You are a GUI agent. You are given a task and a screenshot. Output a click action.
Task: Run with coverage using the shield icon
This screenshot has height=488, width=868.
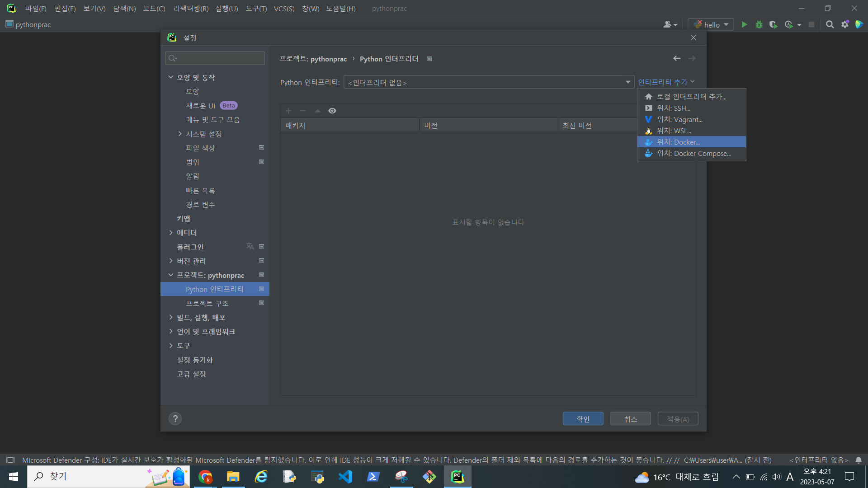coord(774,24)
